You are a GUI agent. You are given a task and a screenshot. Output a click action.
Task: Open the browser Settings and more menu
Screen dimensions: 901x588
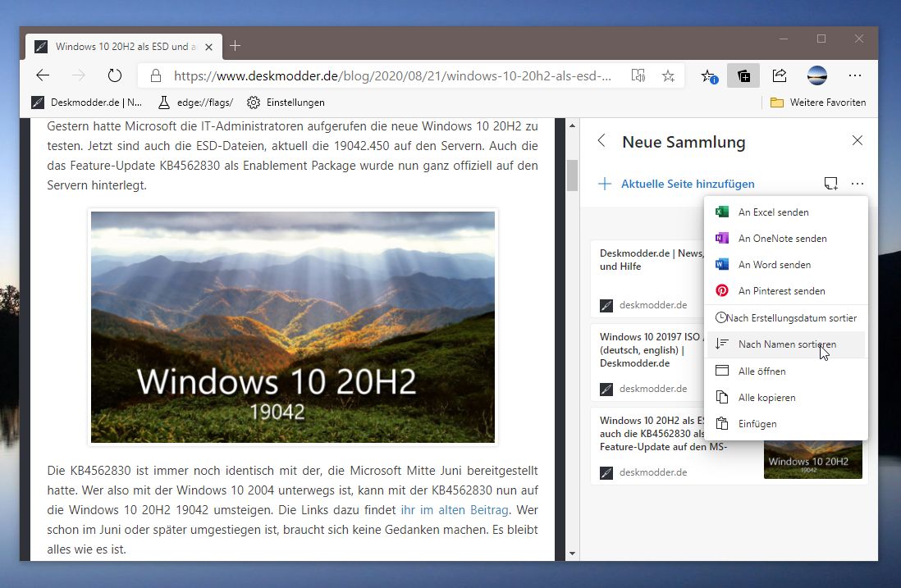click(x=855, y=75)
